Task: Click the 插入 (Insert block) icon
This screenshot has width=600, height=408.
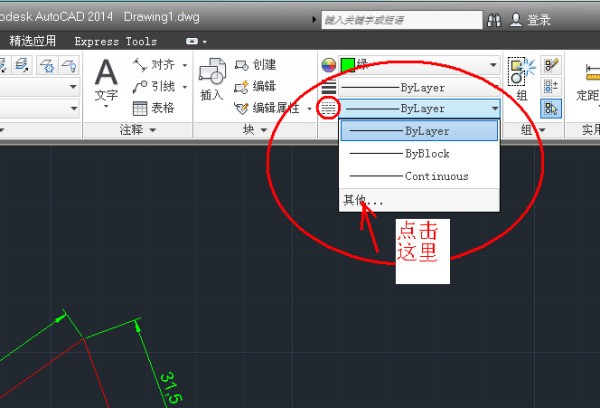Action: click(211, 76)
